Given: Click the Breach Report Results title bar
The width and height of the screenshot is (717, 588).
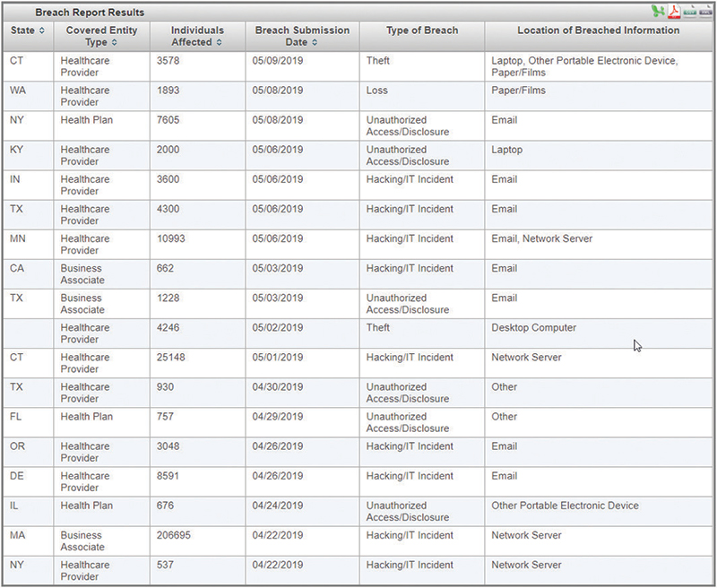Looking at the screenshot, I should (90, 13).
